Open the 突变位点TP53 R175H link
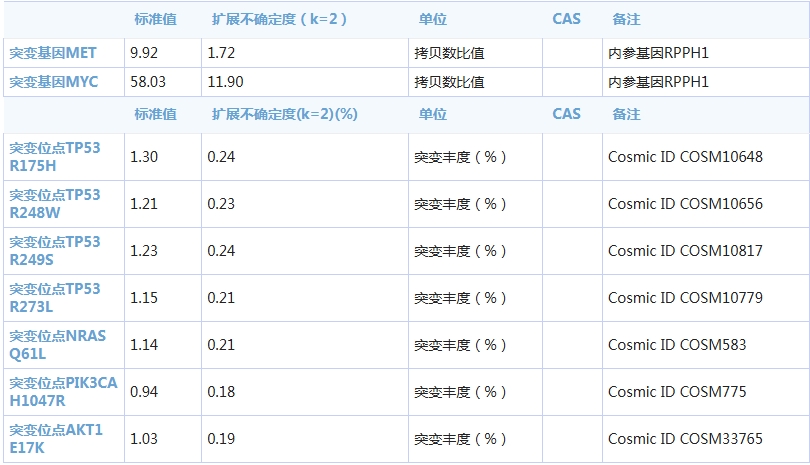 click(55, 157)
